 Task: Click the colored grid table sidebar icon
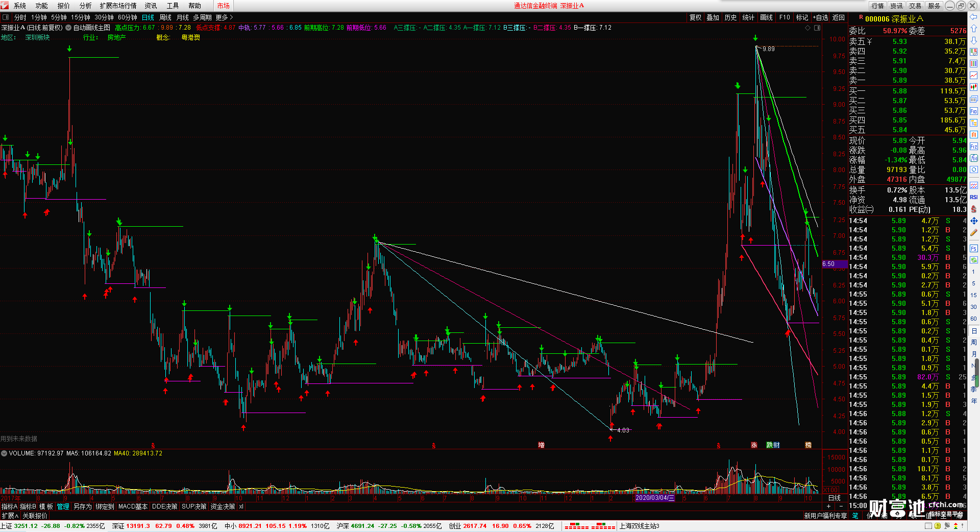pos(974,64)
